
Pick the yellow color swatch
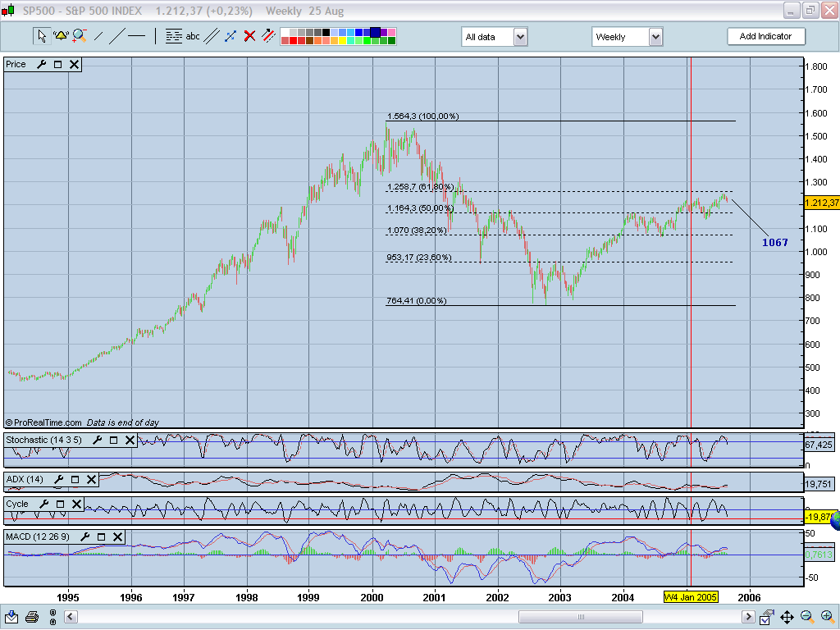point(342,41)
